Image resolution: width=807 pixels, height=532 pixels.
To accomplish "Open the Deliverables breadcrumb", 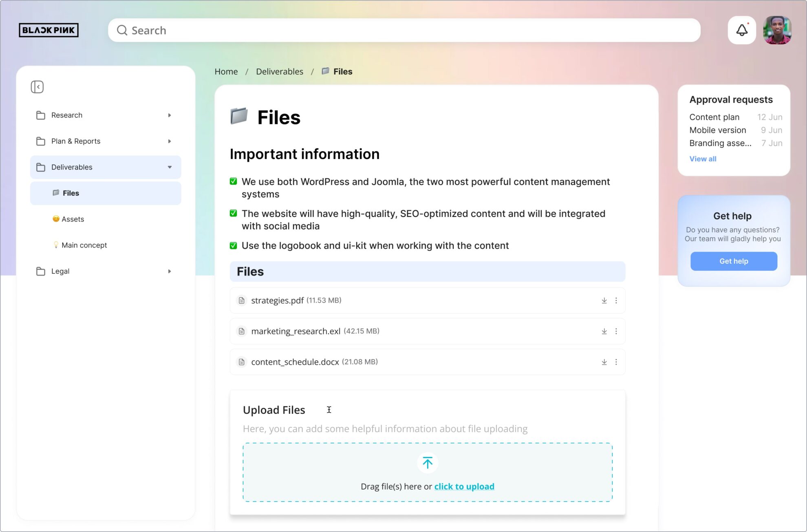I will [280, 71].
